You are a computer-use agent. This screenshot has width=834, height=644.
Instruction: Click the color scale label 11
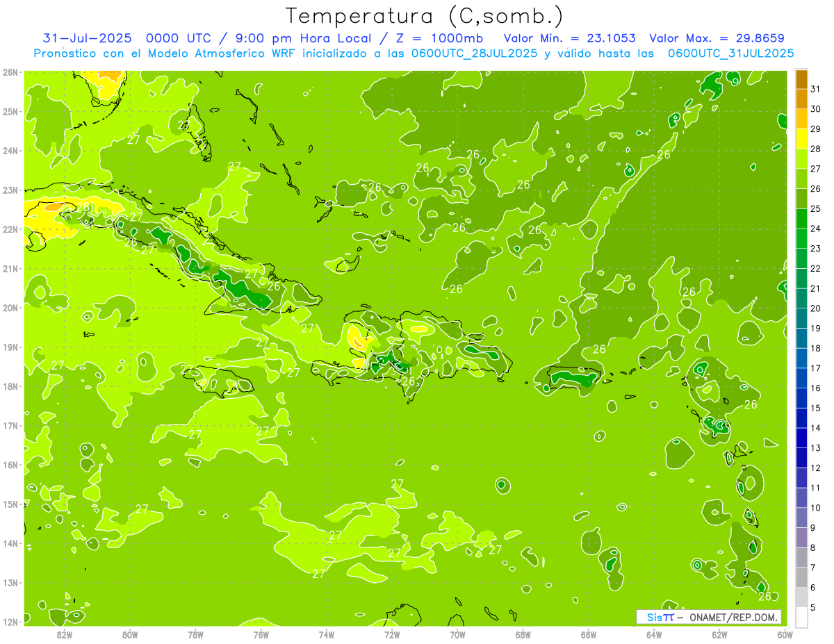tap(816, 488)
